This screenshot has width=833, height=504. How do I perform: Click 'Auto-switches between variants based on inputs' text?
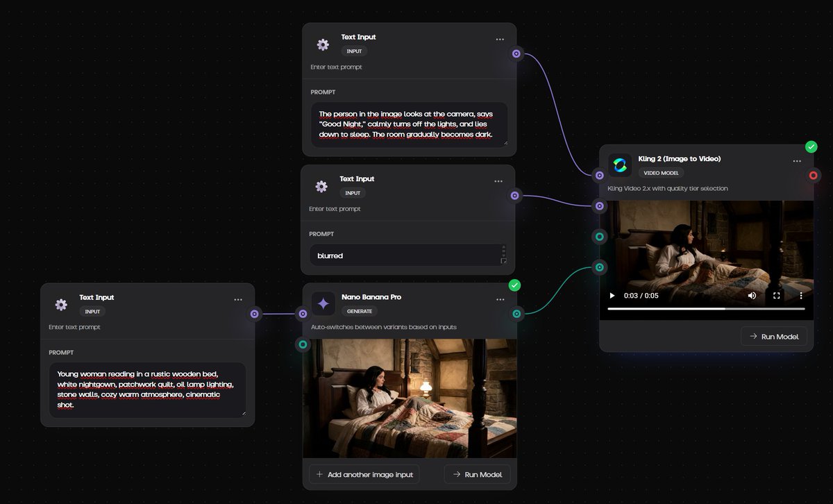383,327
